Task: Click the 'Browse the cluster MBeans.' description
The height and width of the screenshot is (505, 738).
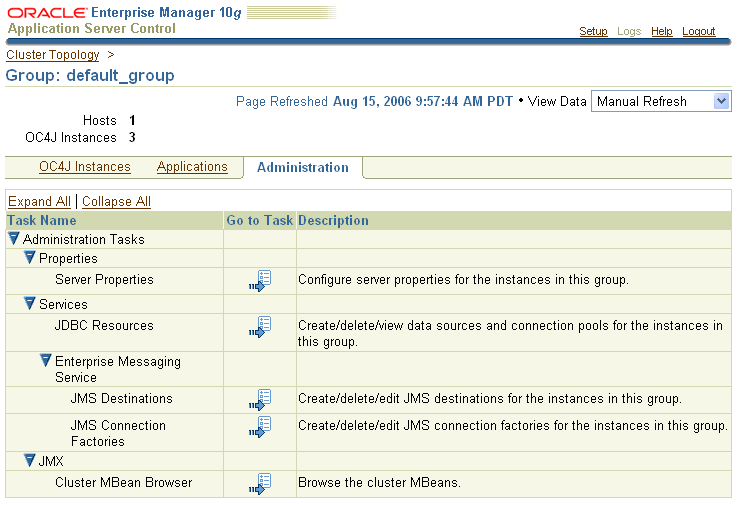Action: coord(379,482)
